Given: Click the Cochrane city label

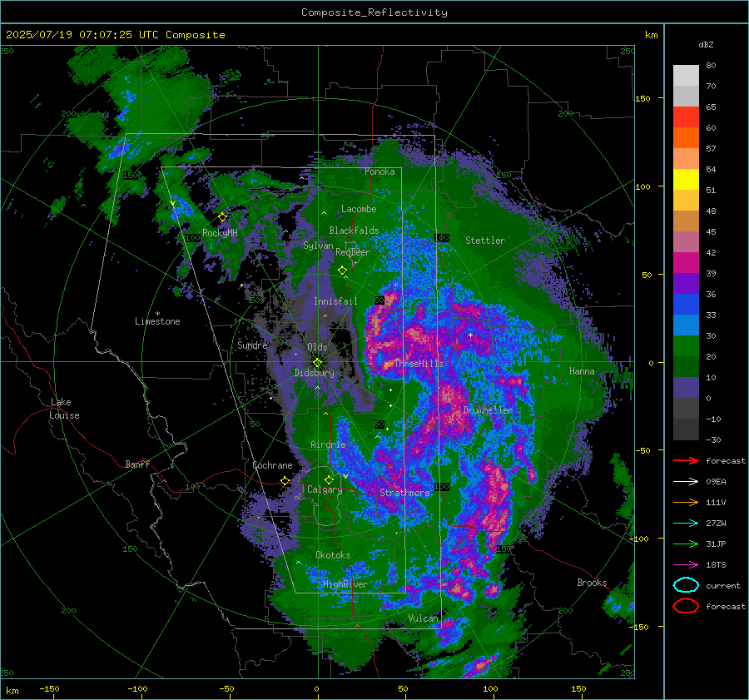Looking at the screenshot, I should pyautogui.click(x=272, y=465).
